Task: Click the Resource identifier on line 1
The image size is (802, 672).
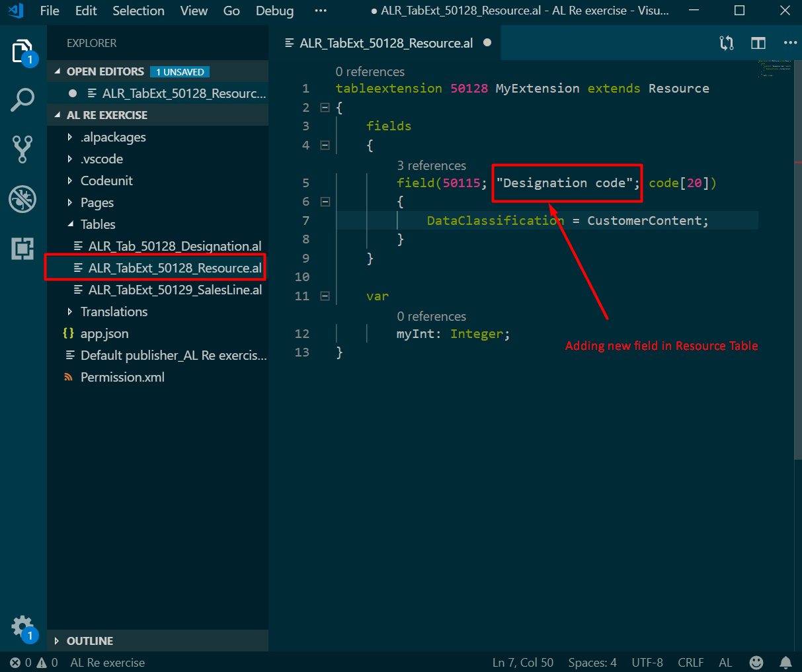Action: (679, 88)
